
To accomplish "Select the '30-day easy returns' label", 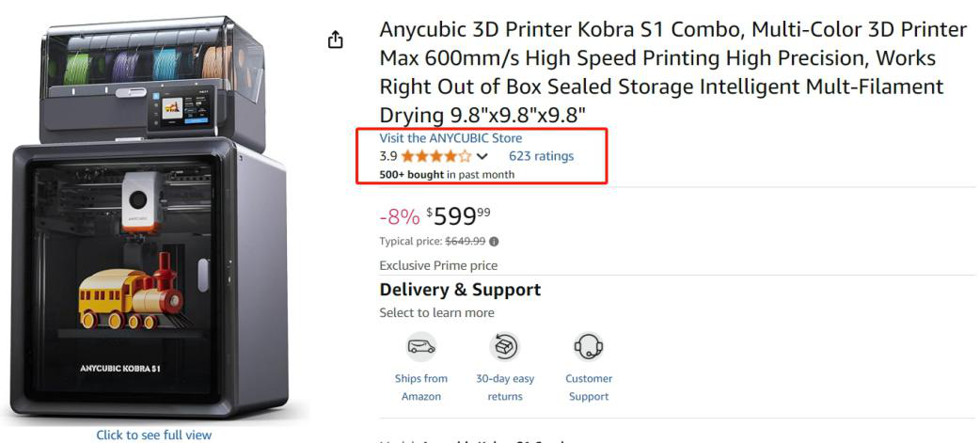I will click(505, 388).
